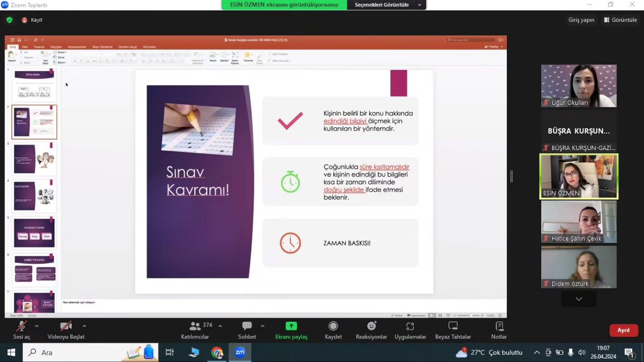Click the Giriş yapın link
This screenshot has height=362, width=644.
[x=581, y=20]
